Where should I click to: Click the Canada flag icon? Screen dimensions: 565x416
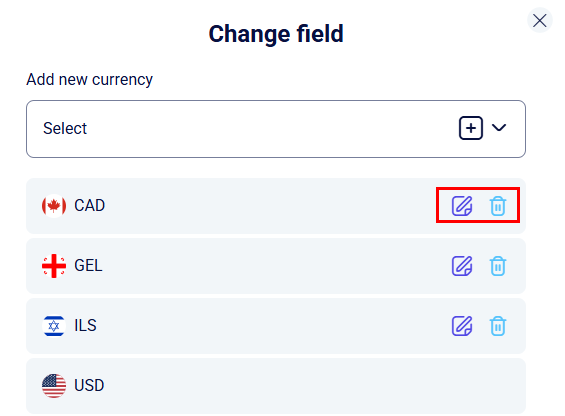[54, 206]
